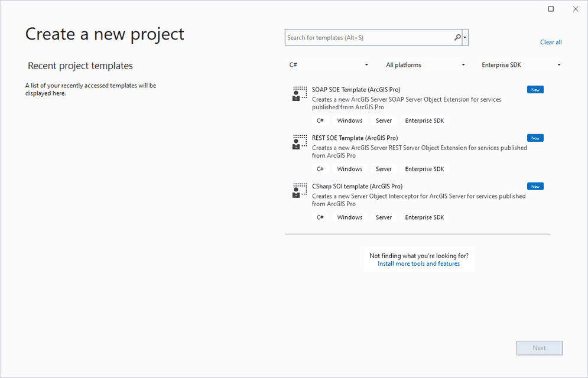Click the SOAP SOE Template icon
588x378 pixels.
click(x=300, y=94)
